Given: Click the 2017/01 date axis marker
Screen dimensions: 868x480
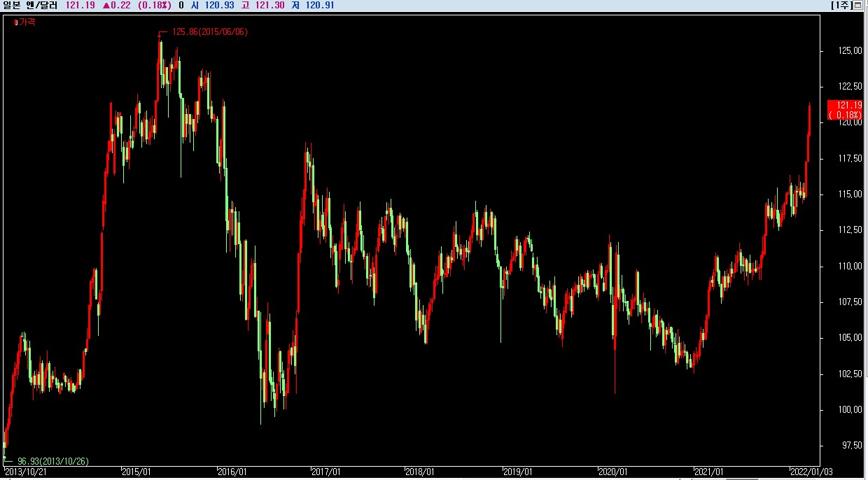Looking at the screenshot, I should tap(326, 472).
